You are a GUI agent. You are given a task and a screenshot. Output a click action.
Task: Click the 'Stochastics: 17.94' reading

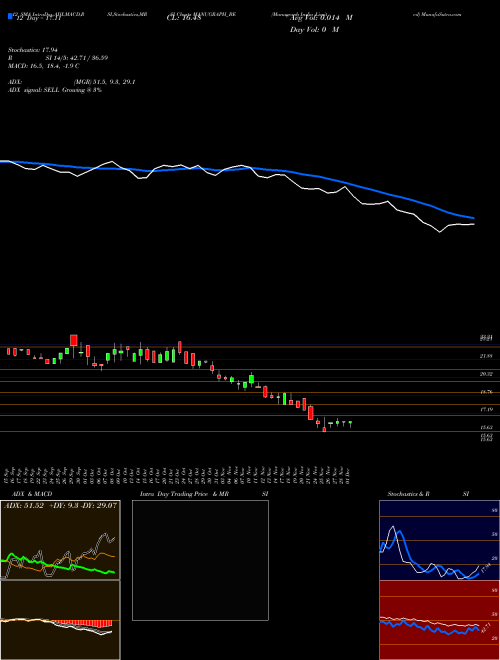pyautogui.click(x=32, y=50)
